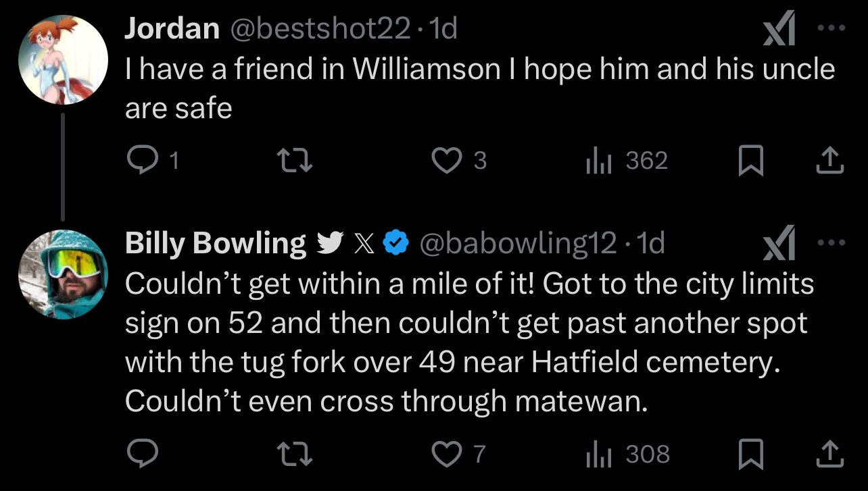Image resolution: width=868 pixels, height=491 pixels.
Task: Like Jordan's tweet
Action: click(446, 161)
